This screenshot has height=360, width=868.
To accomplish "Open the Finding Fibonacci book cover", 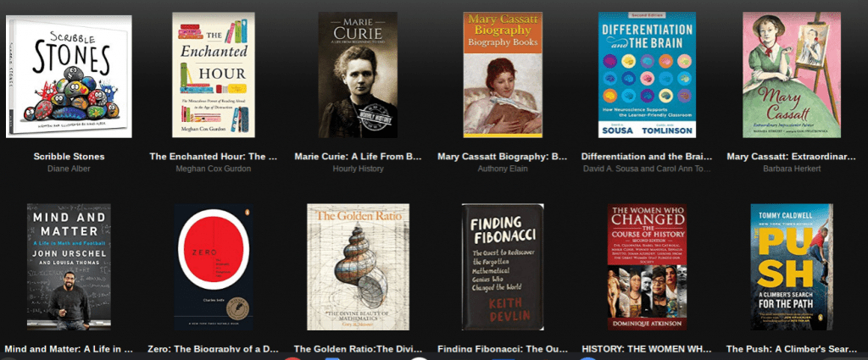I will pos(503,267).
